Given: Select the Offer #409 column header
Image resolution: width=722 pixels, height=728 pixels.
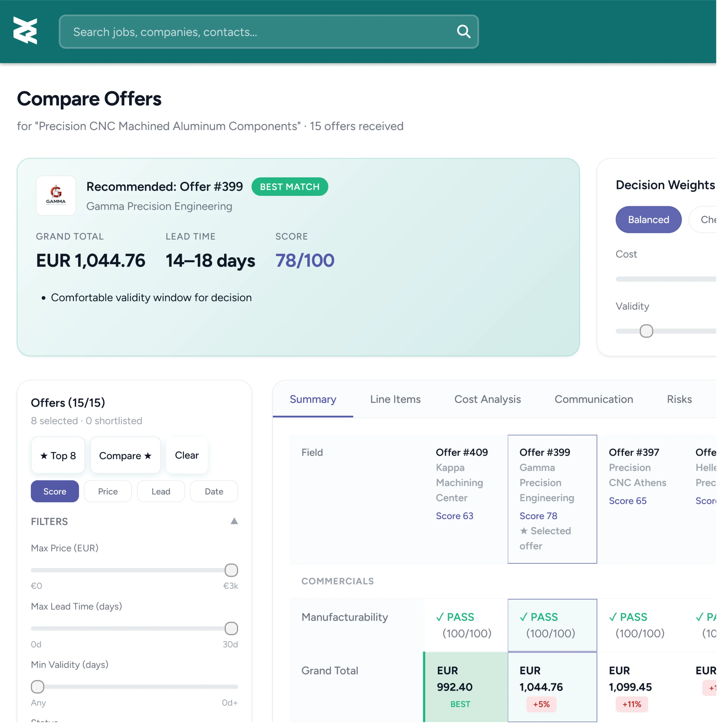Looking at the screenshot, I should (x=462, y=452).
